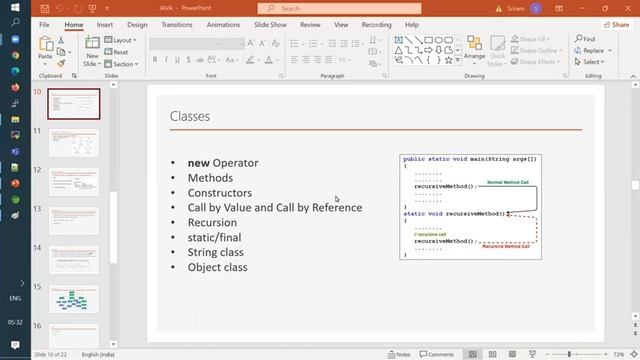Click the Reset slide button
The width and height of the screenshot is (640, 360).
tap(116, 52)
